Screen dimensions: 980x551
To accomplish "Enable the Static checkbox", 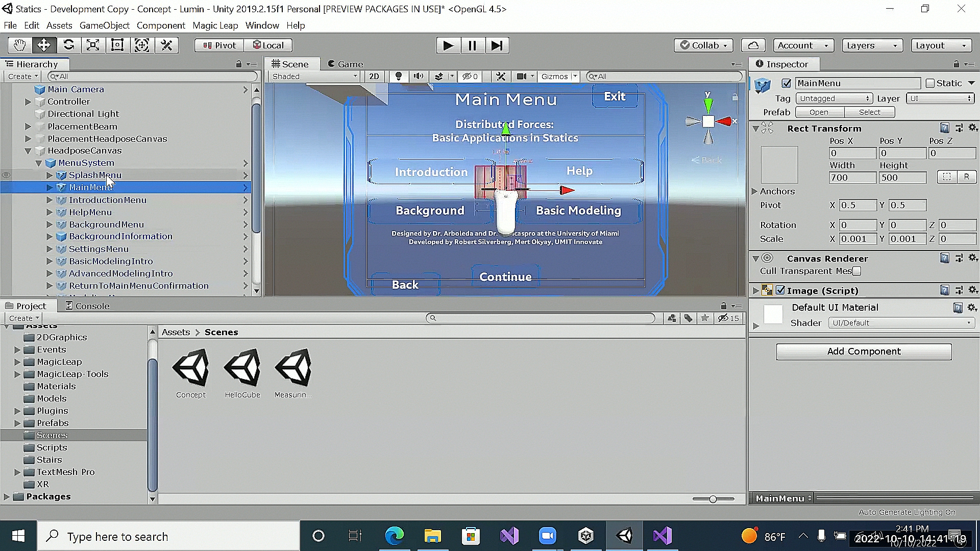I will coord(930,83).
